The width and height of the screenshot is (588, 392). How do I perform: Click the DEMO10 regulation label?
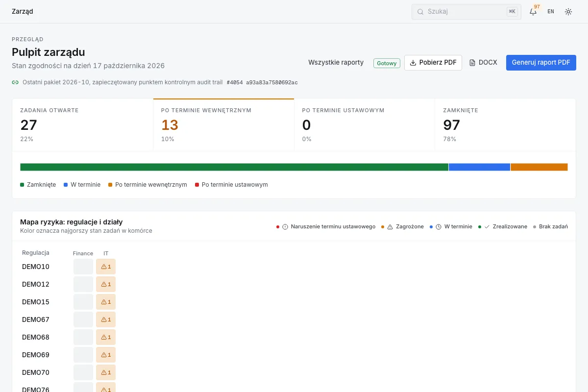tap(36, 267)
